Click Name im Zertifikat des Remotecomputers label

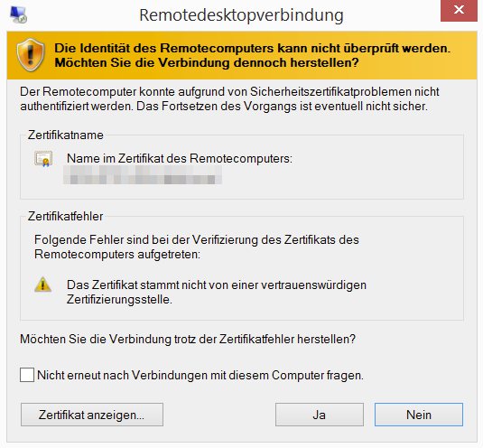tap(180, 158)
